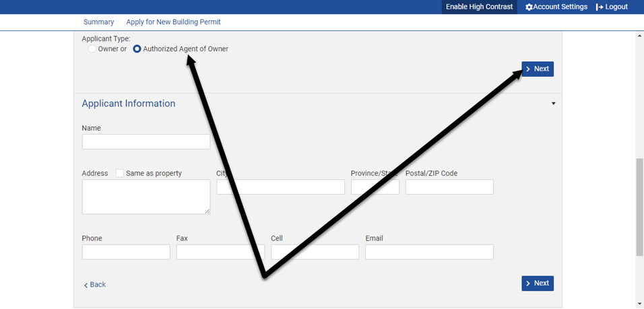Screen dimensions: 644x309
Task: Click the Address text area
Action: 146,197
